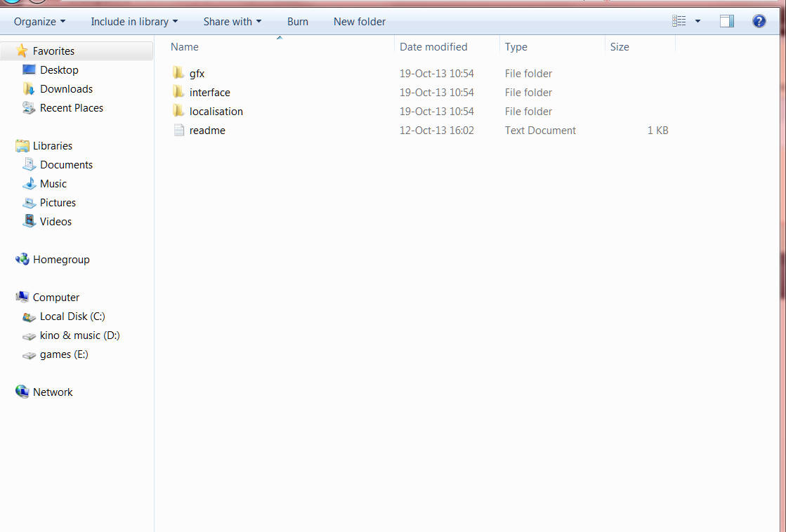Create a New folder
This screenshot has width=786, height=532.
360,22
